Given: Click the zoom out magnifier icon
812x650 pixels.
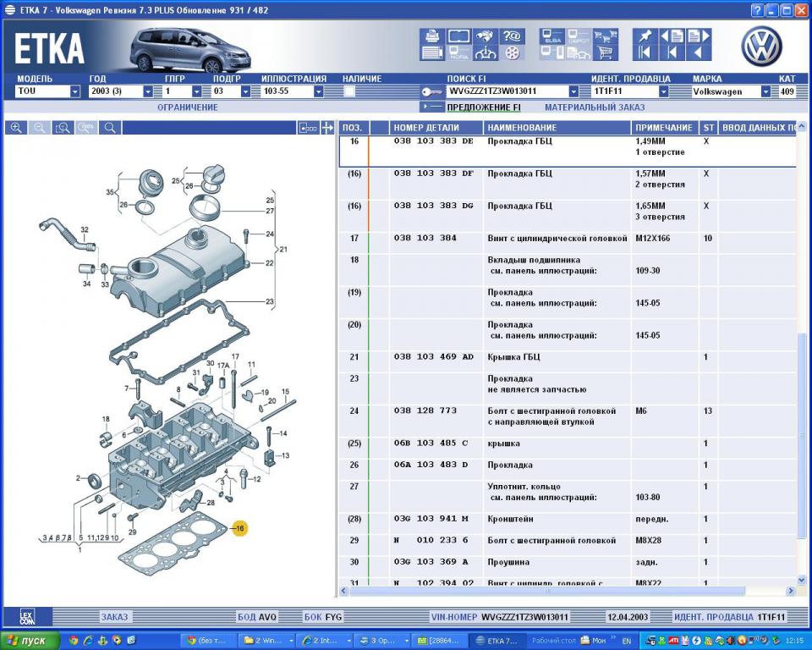Looking at the screenshot, I should click(x=40, y=128).
